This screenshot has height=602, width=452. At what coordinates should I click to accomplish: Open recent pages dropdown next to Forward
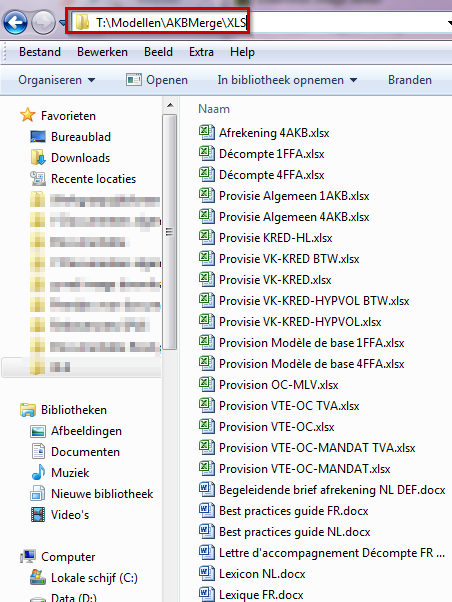(x=63, y=23)
